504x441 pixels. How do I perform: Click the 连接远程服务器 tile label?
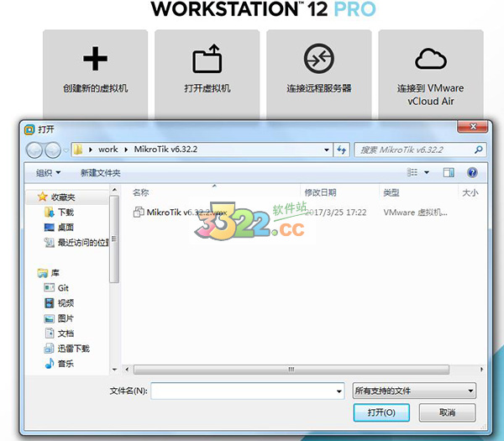[319, 88]
